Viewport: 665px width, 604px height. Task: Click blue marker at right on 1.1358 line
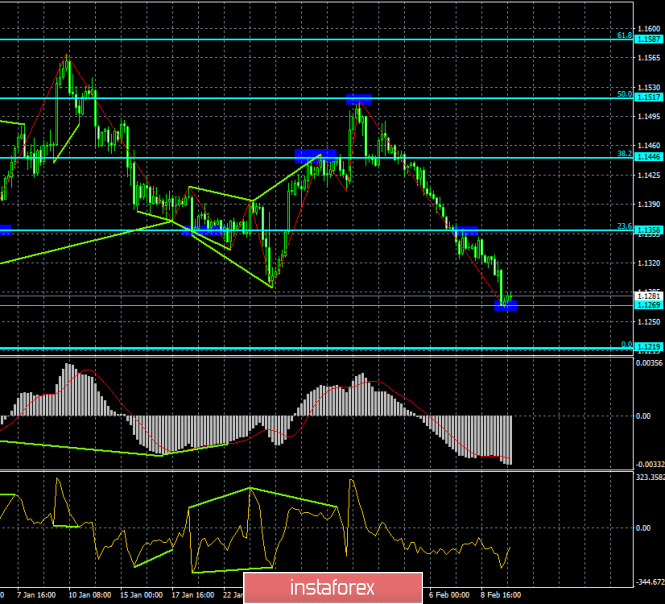point(465,230)
